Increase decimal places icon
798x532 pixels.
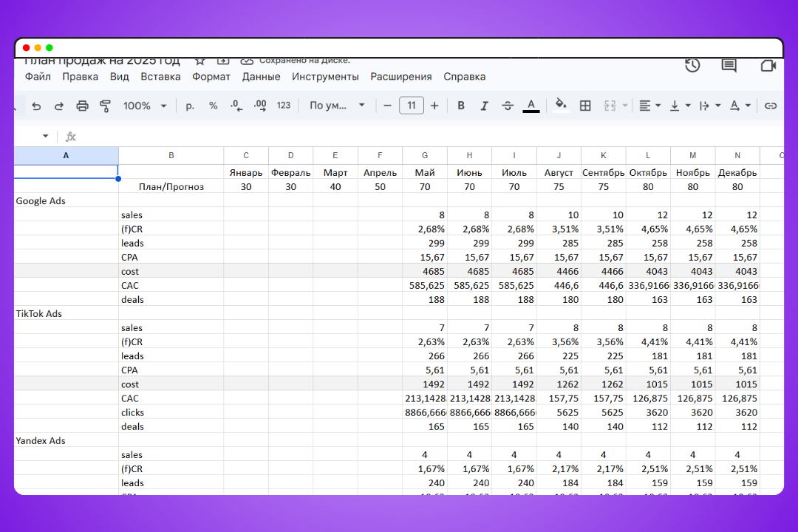[260, 106]
